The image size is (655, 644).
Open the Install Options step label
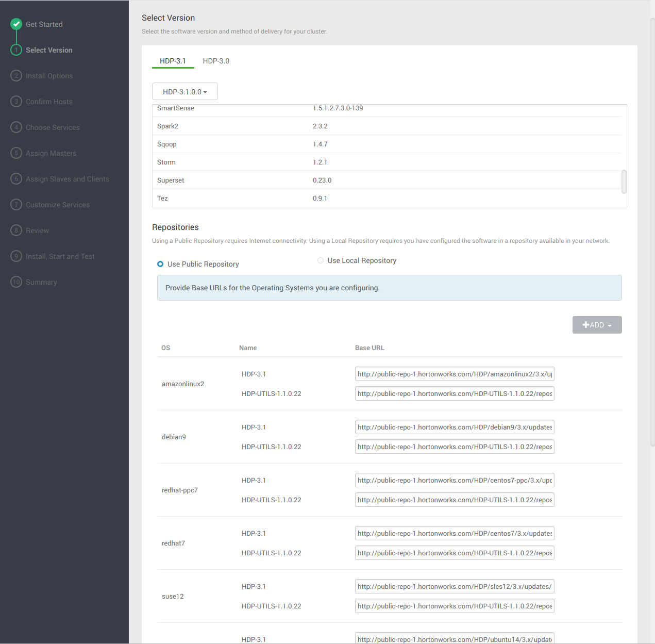click(x=49, y=76)
